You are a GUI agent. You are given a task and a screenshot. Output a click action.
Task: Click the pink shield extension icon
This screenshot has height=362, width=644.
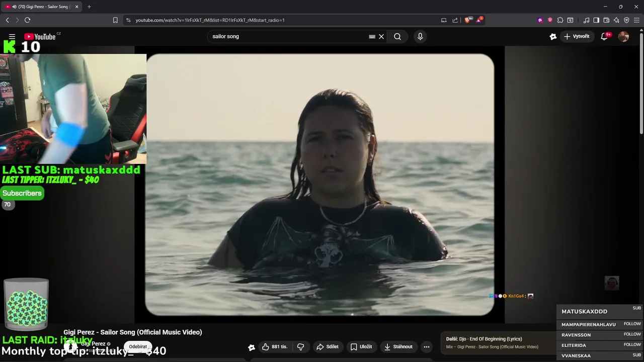550,20
